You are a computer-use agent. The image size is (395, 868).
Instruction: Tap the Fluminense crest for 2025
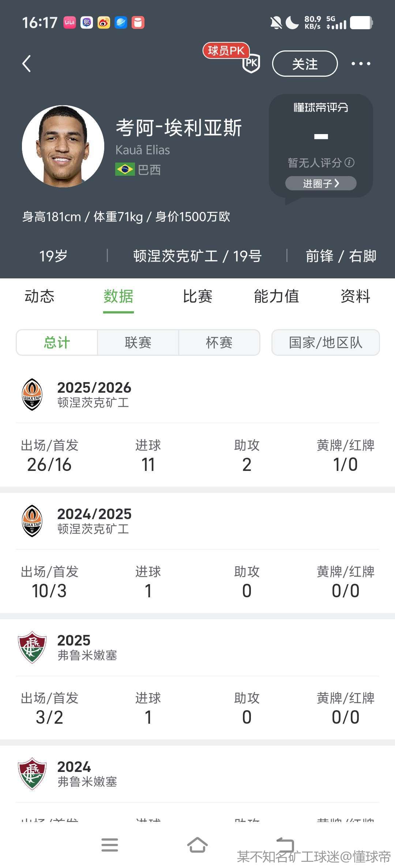pos(32,647)
